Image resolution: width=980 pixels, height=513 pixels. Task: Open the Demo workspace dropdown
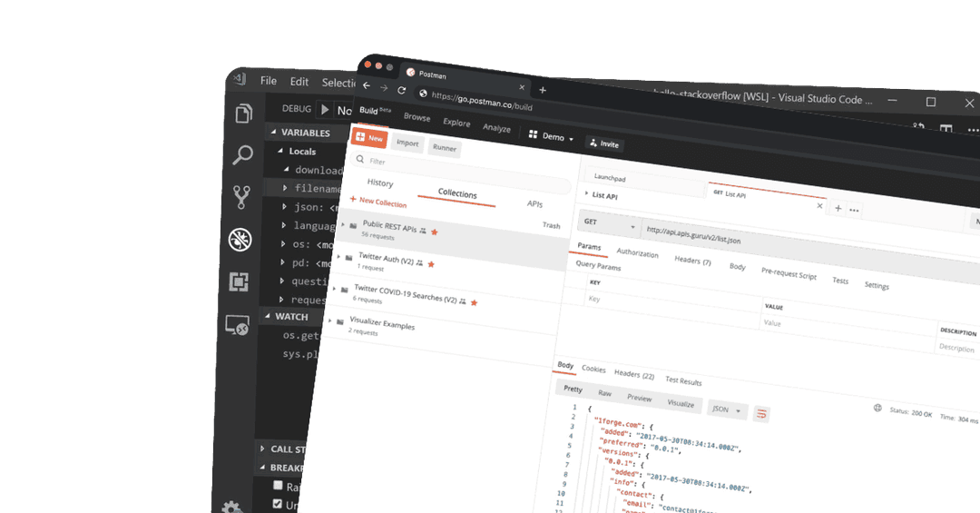coord(551,136)
